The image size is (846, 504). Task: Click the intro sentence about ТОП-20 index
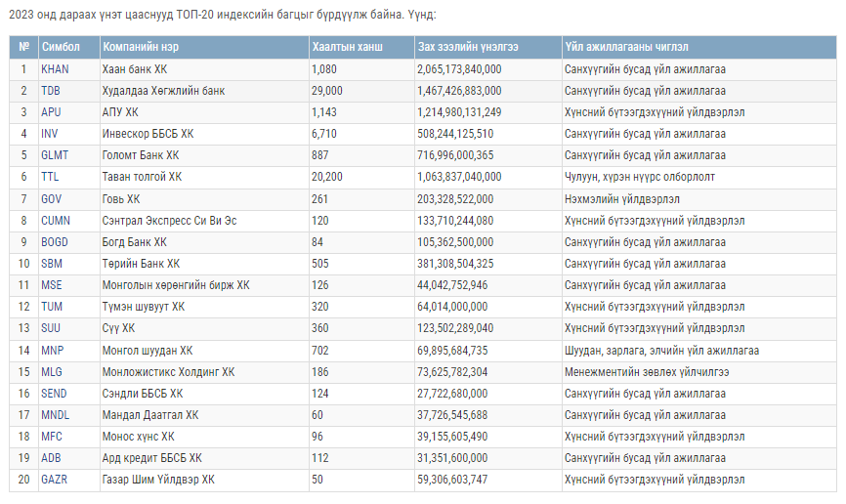tap(223, 15)
